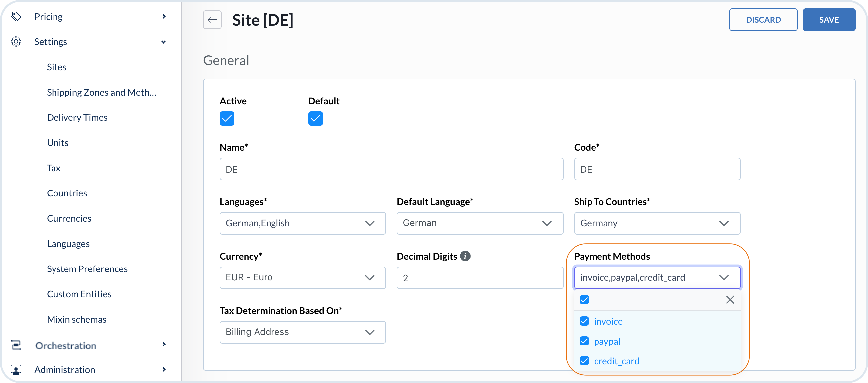Close the payment methods list with X
868x383 pixels.
pos(730,300)
